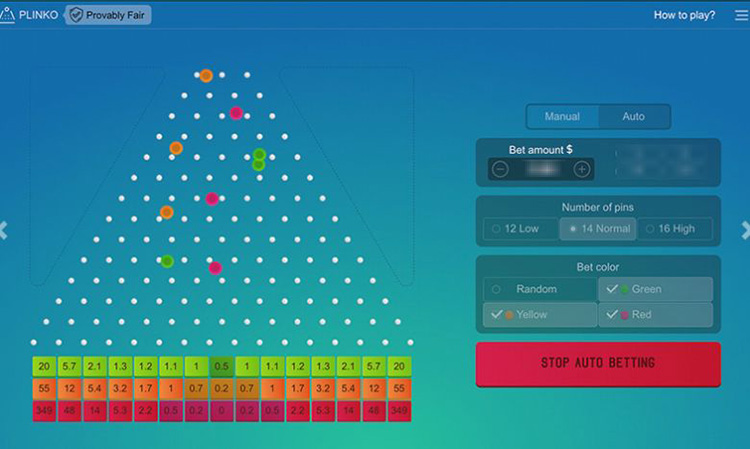
Task: Go to next game with right arrow
Action: tap(745, 230)
